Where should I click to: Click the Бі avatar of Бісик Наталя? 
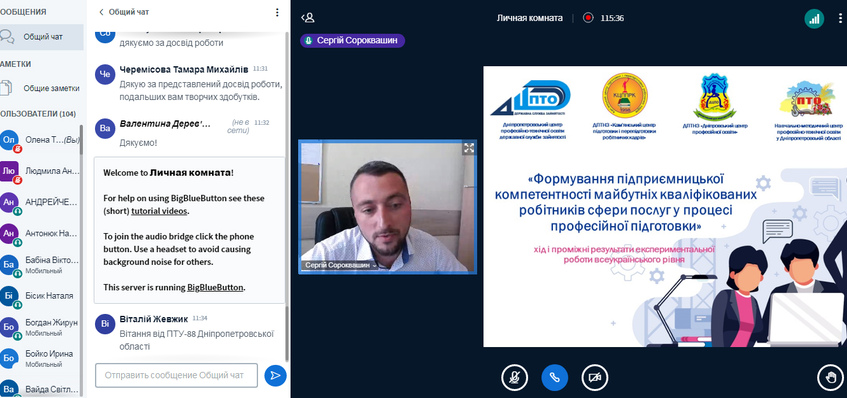[x=9, y=296]
